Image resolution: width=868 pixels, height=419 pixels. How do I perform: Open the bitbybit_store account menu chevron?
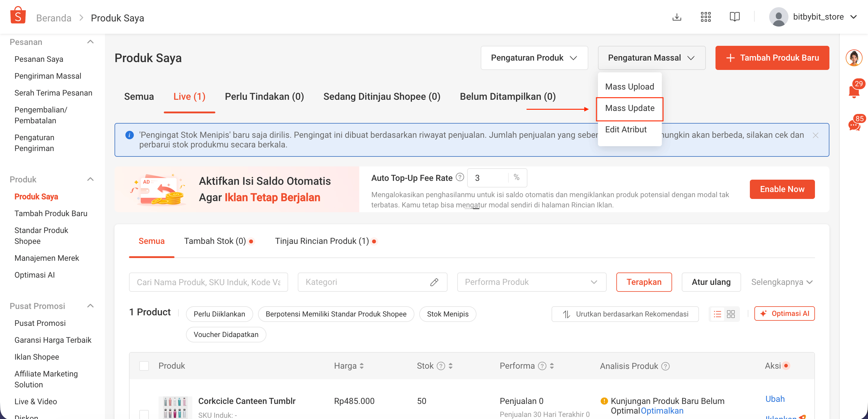click(854, 17)
